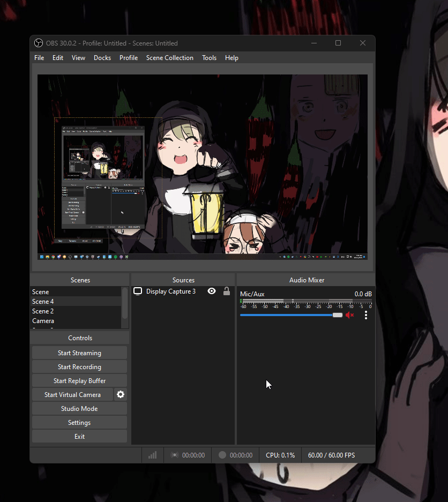
Task: Select Display Capture 3 source row
Action: (183, 291)
